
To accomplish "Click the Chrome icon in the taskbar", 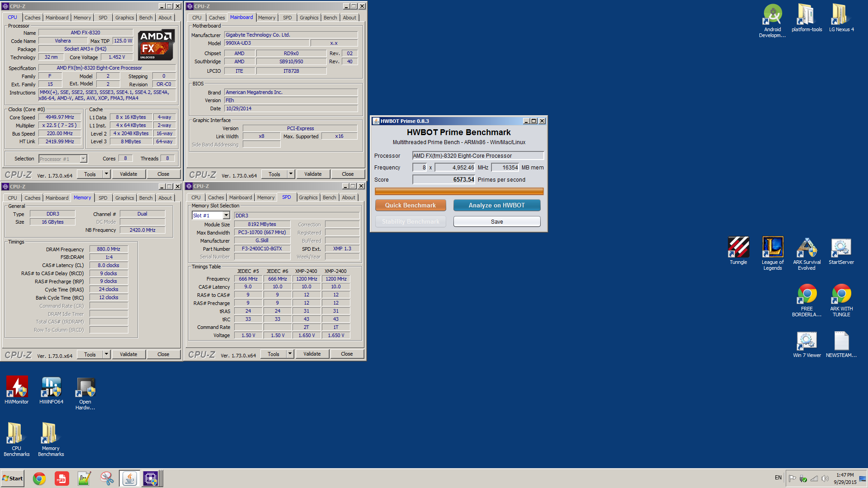I will [x=39, y=479].
